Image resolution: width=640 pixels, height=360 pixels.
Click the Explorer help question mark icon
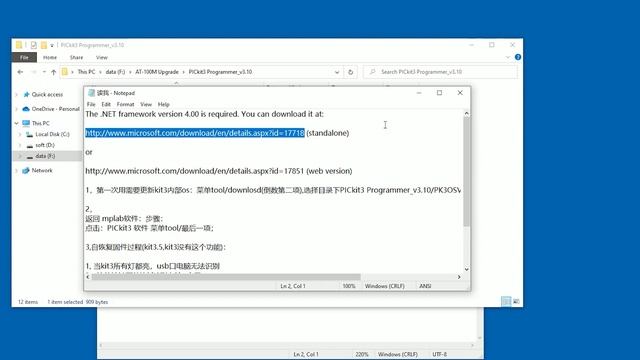tap(518, 57)
